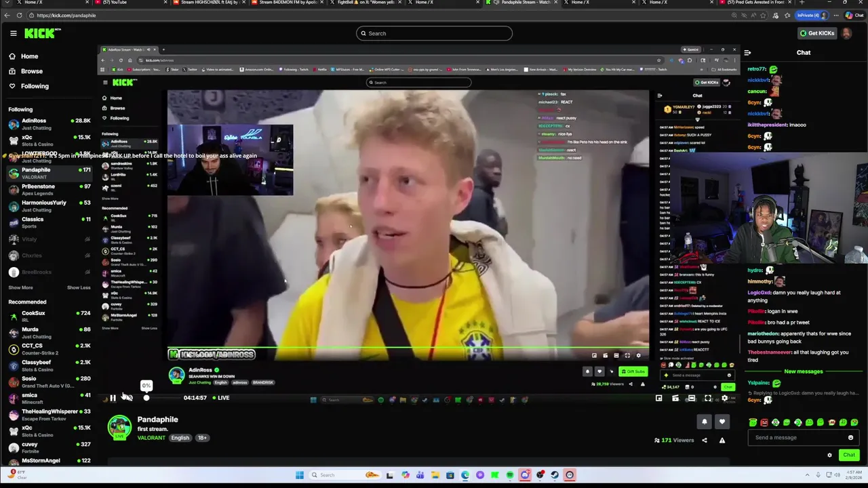Insert angry red emote from quick emotes
The width and height of the screenshot is (868, 488).
(x=764, y=423)
